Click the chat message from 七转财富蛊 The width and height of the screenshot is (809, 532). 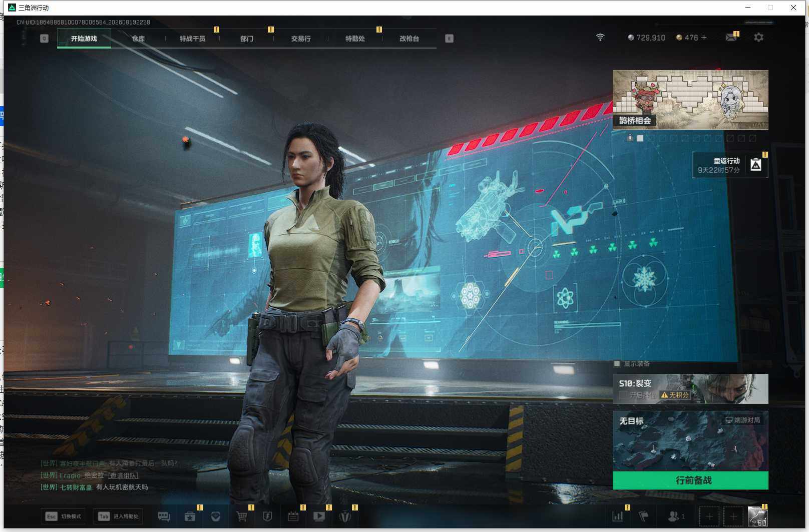94,487
